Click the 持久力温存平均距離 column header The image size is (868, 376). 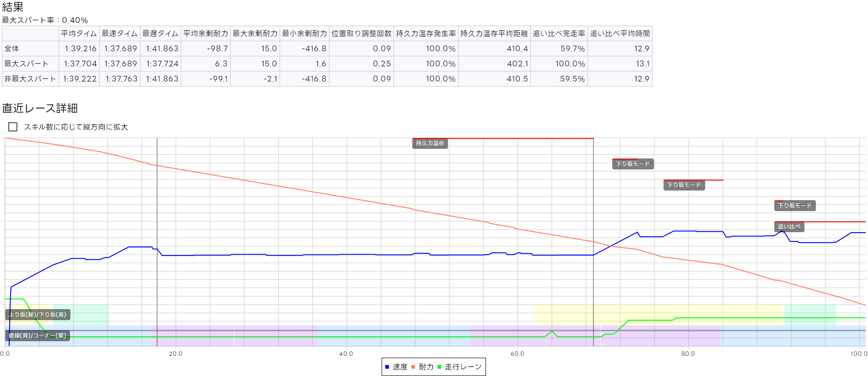494,33
